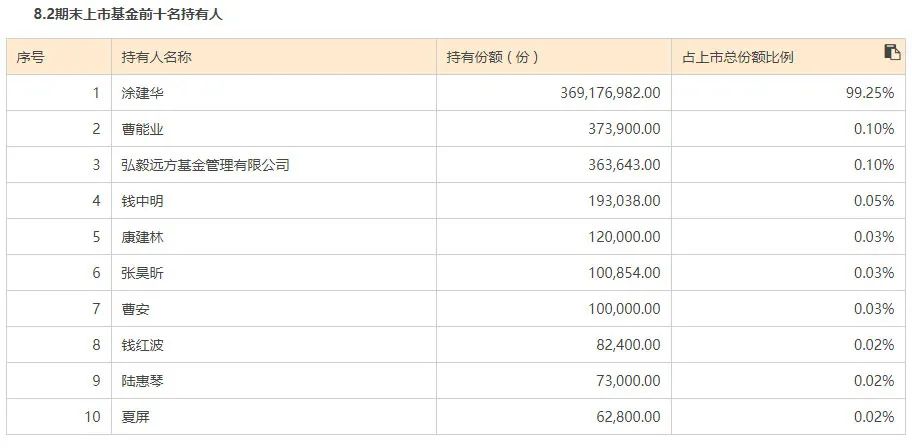The image size is (912, 448).
Task: Click holder name 夏屏
Action: [x=136, y=417]
